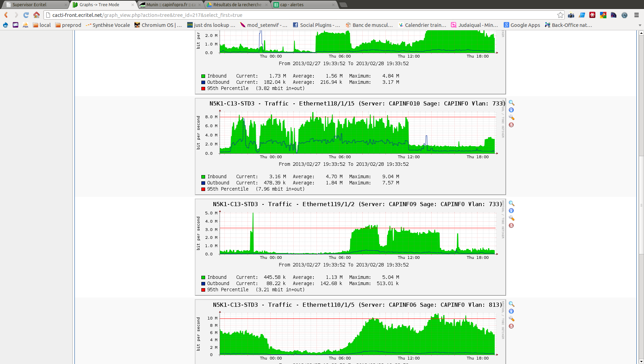The width and height of the screenshot is (644, 364).
Task: Click the red up-arrow icon beside the CAPINFO9 graph
Action: tap(511, 225)
